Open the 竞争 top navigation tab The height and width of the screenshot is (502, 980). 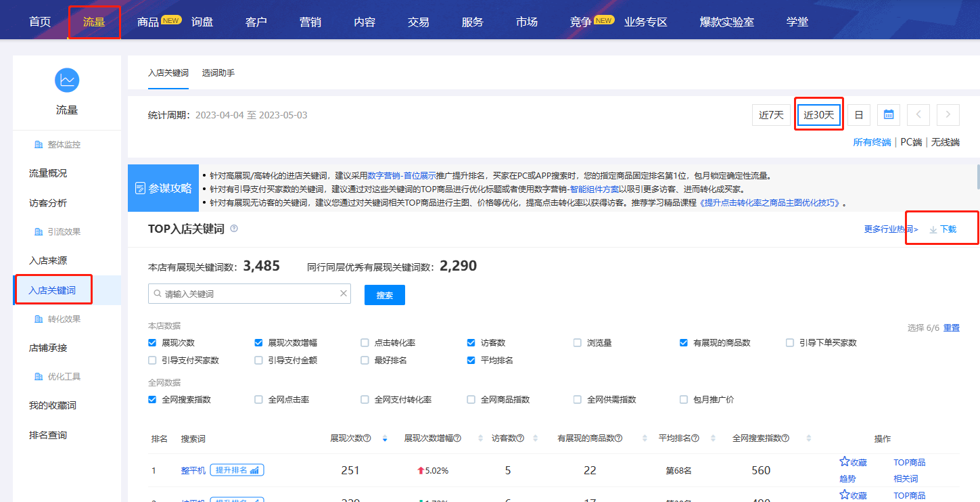[x=581, y=22]
